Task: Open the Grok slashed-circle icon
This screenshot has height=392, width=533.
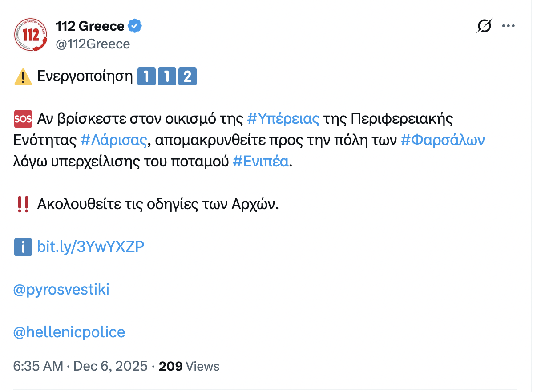Action: point(484,26)
